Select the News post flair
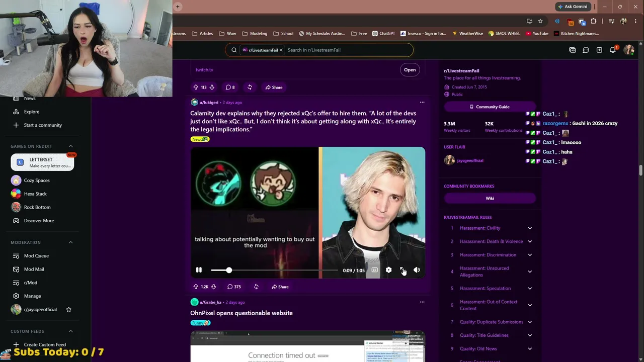 pyautogui.click(x=200, y=139)
